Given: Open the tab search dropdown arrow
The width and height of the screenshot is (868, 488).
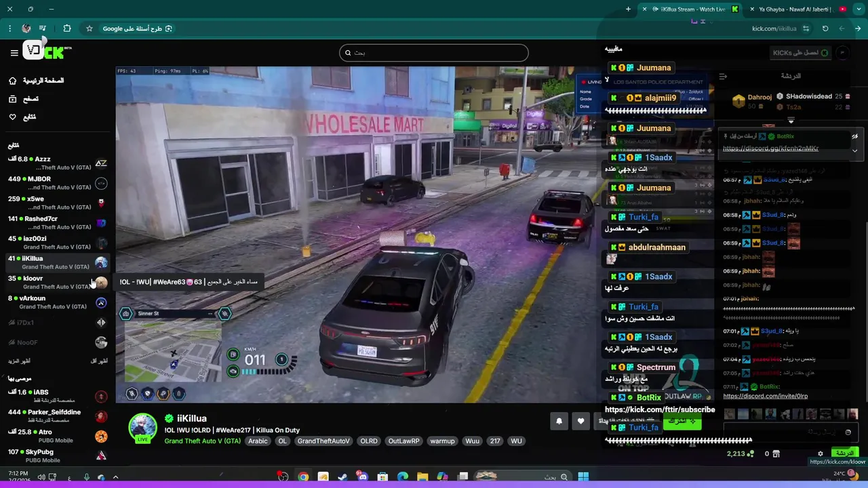Looking at the screenshot, I should (858, 9).
